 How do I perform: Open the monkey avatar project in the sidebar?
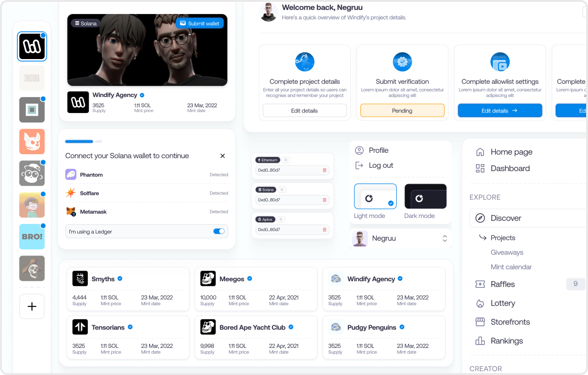tap(32, 173)
